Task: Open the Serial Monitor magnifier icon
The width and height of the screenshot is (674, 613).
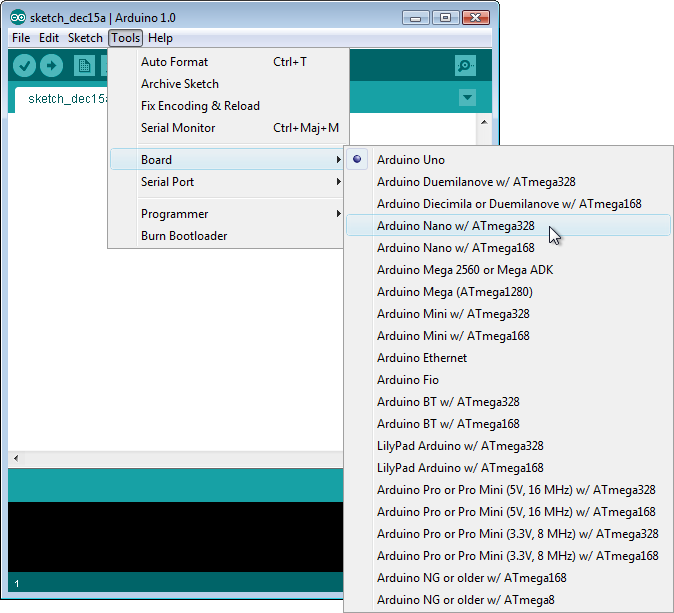Action: tap(466, 65)
